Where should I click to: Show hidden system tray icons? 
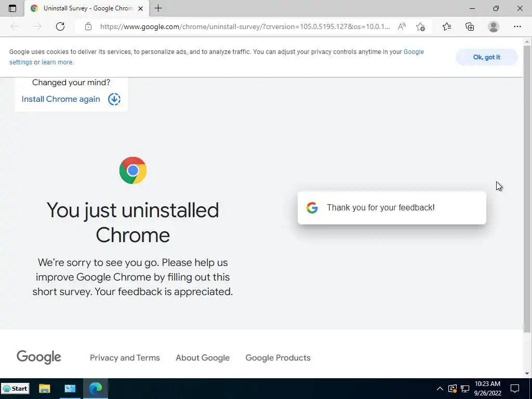(x=440, y=389)
